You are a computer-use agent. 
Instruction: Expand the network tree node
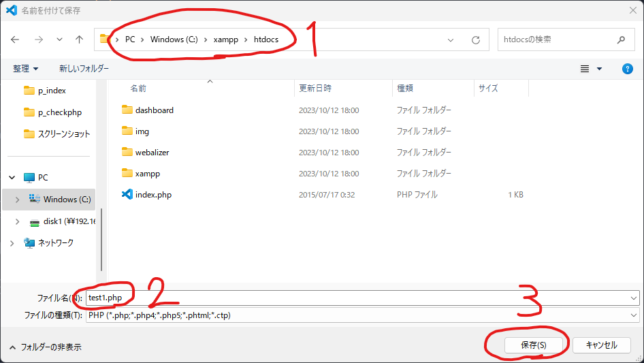12,243
